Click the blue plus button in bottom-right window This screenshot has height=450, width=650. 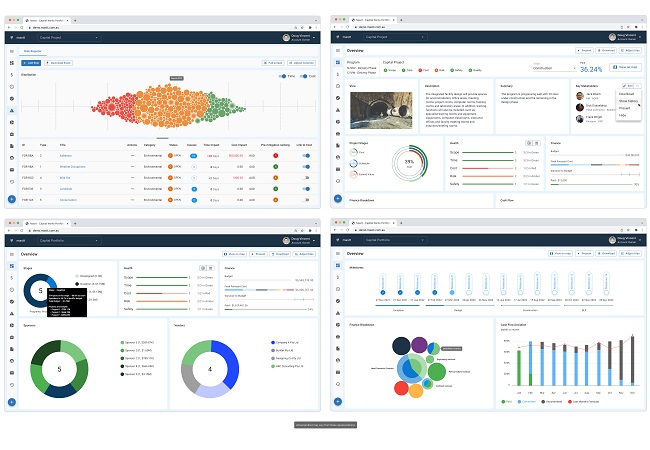coord(338,401)
